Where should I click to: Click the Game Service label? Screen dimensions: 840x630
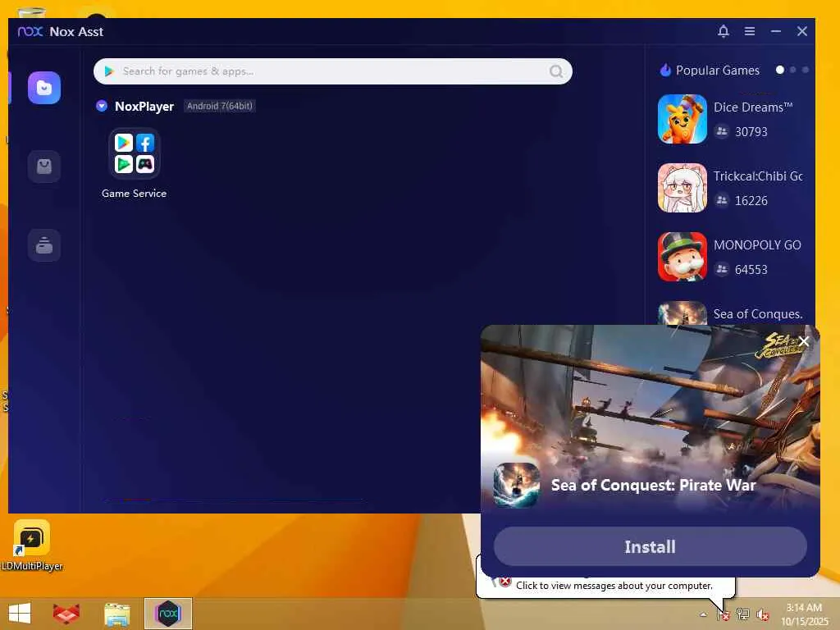[x=134, y=194]
